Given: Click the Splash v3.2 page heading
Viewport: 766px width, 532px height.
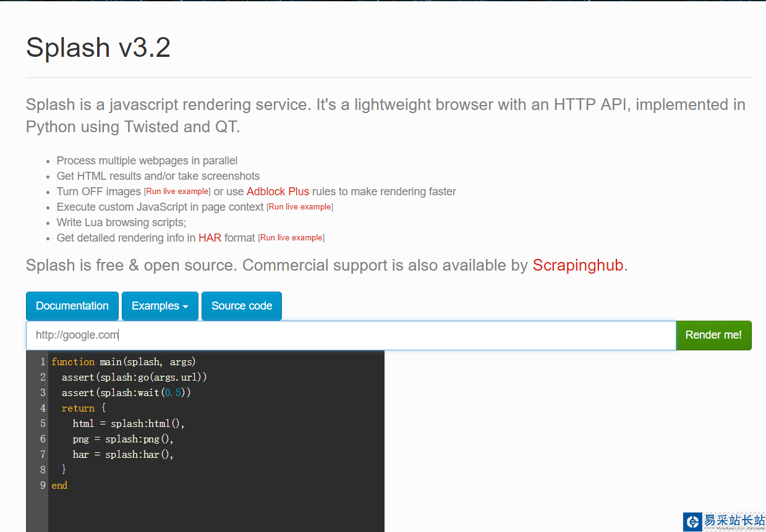Looking at the screenshot, I should coord(98,48).
